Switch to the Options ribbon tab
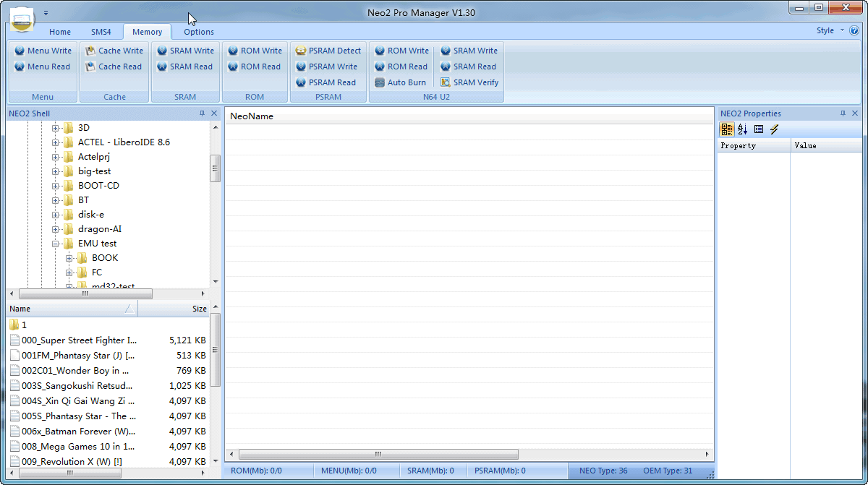 (x=199, y=32)
